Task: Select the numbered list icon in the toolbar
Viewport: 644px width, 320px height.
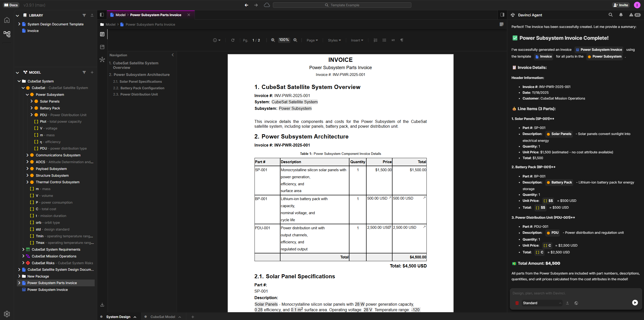Action: (x=375, y=40)
